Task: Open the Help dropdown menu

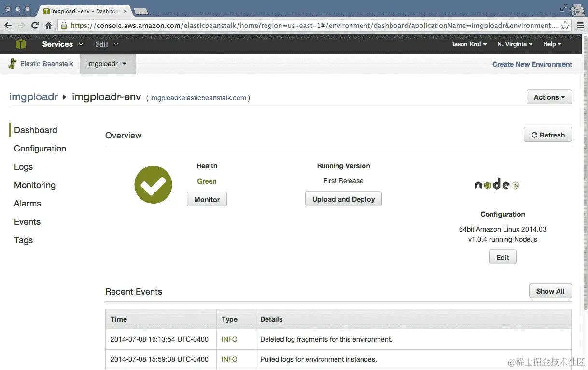Action: [x=552, y=44]
